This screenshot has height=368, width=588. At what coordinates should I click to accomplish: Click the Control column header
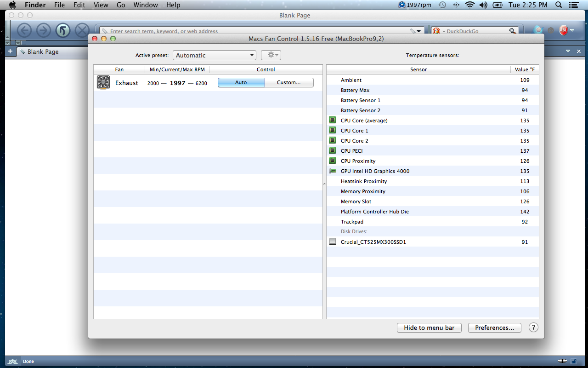[266, 69]
